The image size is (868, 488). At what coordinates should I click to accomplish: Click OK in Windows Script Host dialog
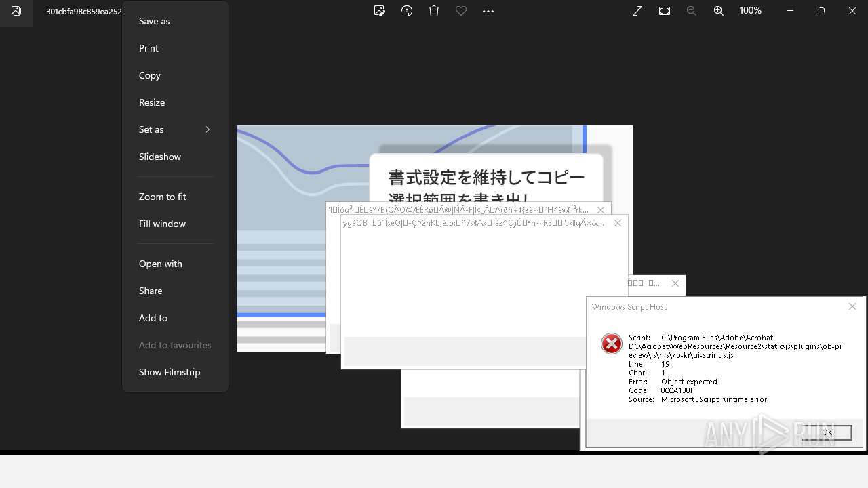(826, 432)
